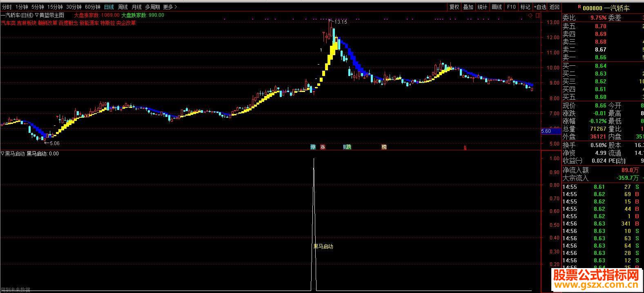Click the 卖四 price 8.69
This screenshot has height=293, width=644.
601,34
